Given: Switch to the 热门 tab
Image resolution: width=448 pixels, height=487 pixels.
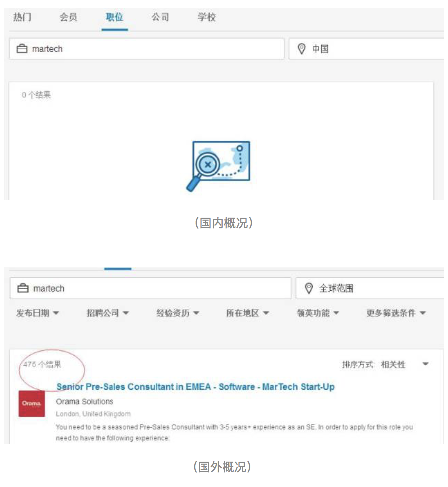Looking at the screenshot, I should [x=22, y=17].
